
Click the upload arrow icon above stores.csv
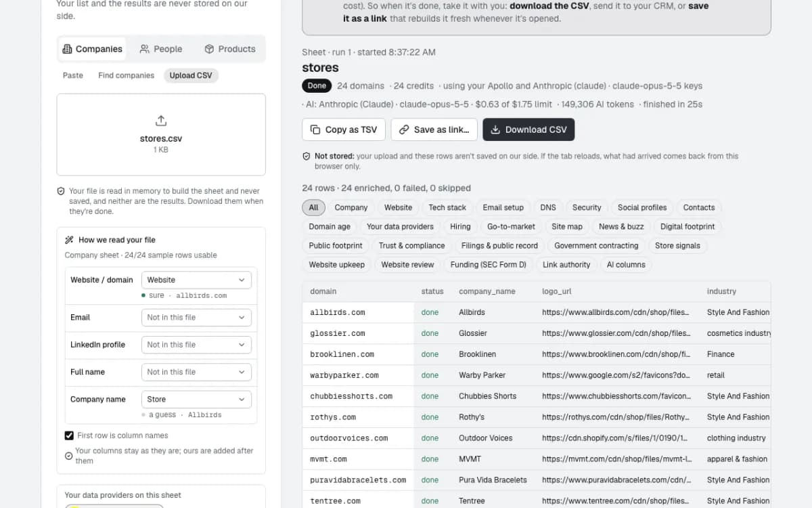point(161,121)
